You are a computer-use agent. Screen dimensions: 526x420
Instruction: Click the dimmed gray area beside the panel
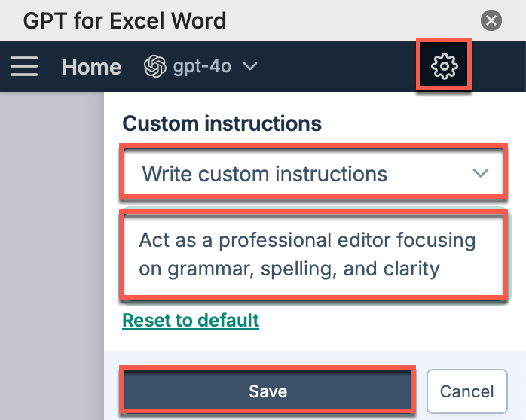[x=52, y=256]
